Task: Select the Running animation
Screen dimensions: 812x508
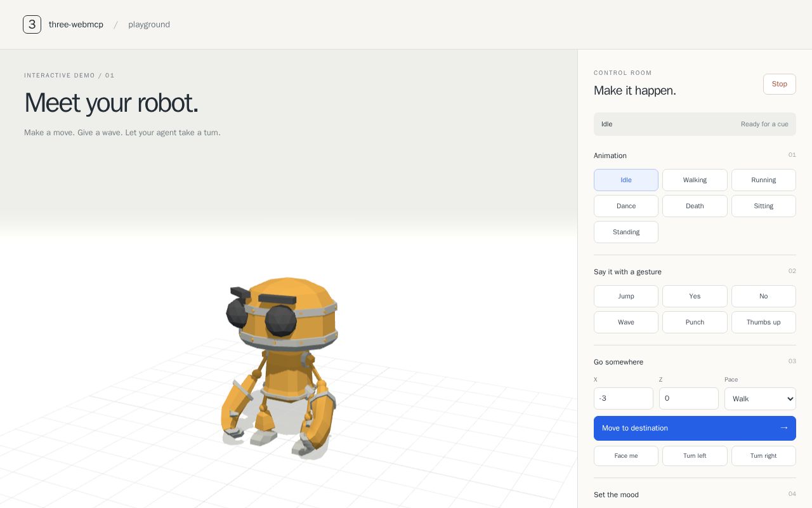Action: tap(764, 180)
